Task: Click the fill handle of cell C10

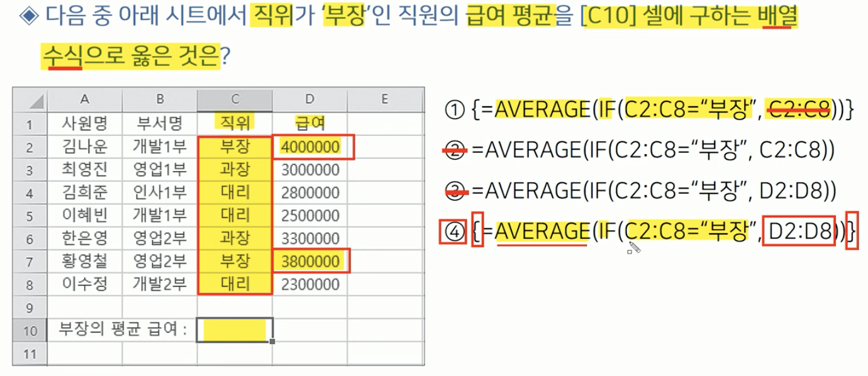Action: [272, 341]
